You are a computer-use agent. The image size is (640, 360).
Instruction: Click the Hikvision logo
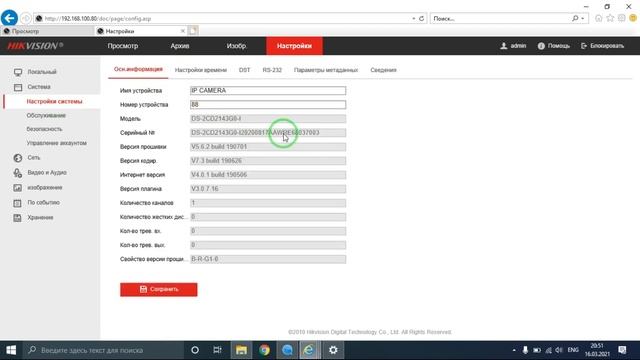[x=35, y=46]
